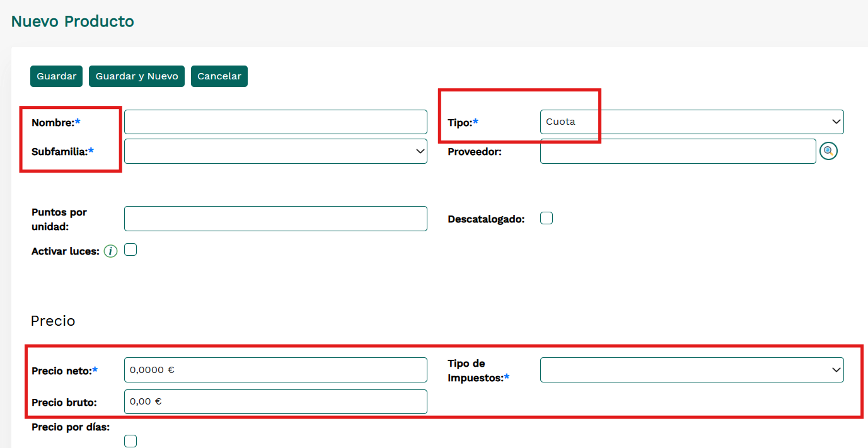868x448 pixels.
Task: Expand the Tipo dropdown showing Cuota
Action: point(692,122)
